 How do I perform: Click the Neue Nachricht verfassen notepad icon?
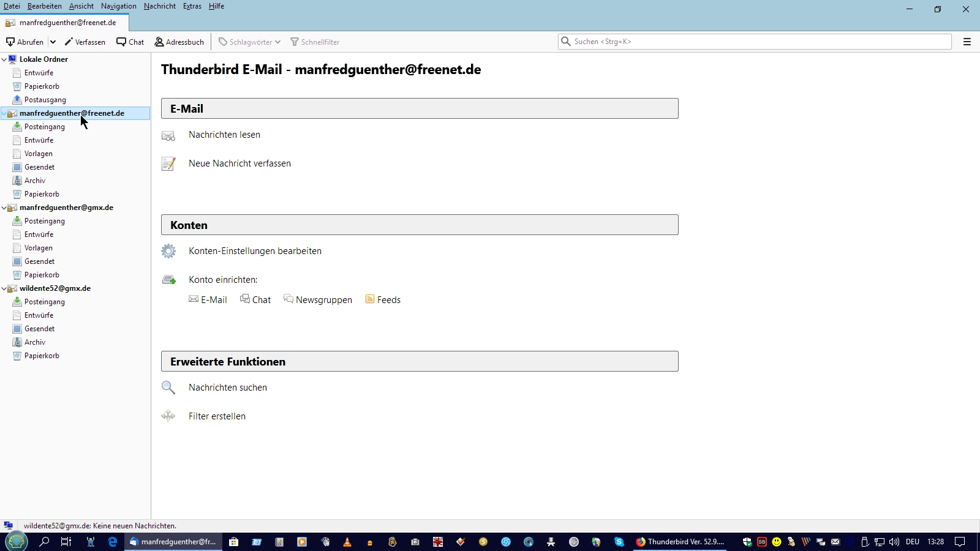pos(168,163)
